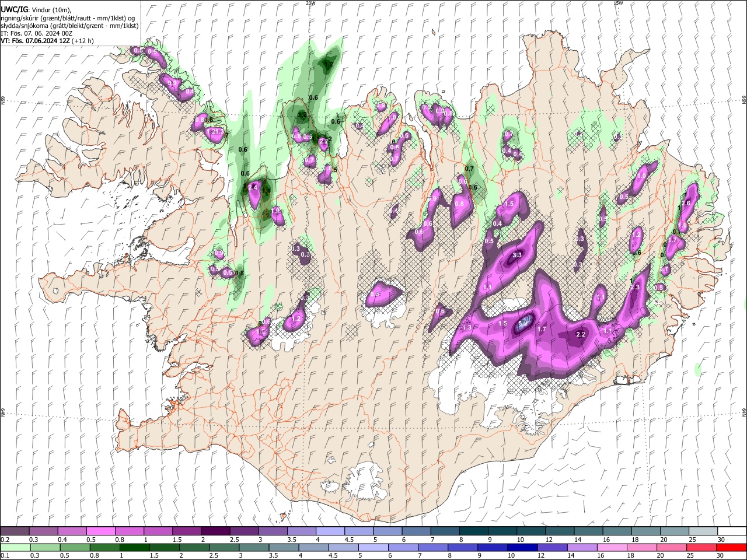Click the 'UWC/IG' title text
The height and width of the screenshot is (560, 747).
pos(15,9)
